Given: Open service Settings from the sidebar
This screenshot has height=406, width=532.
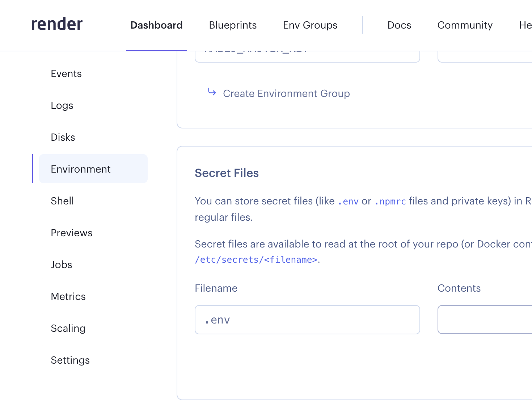Looking at the screenshot, I should (70, 360).
